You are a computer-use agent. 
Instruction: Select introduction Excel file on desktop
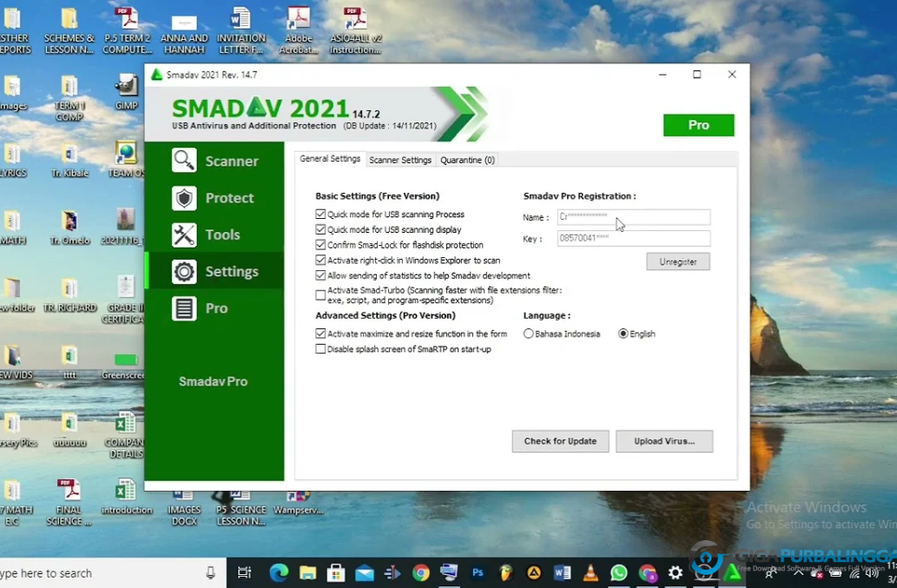pyautogui.click(x=126, y=497)
